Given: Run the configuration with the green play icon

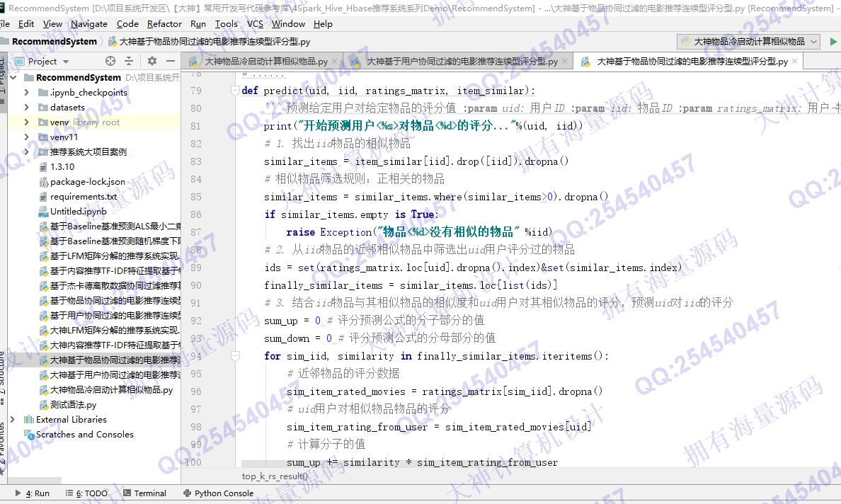Looking at the screenshot, I should pos(833,41).
